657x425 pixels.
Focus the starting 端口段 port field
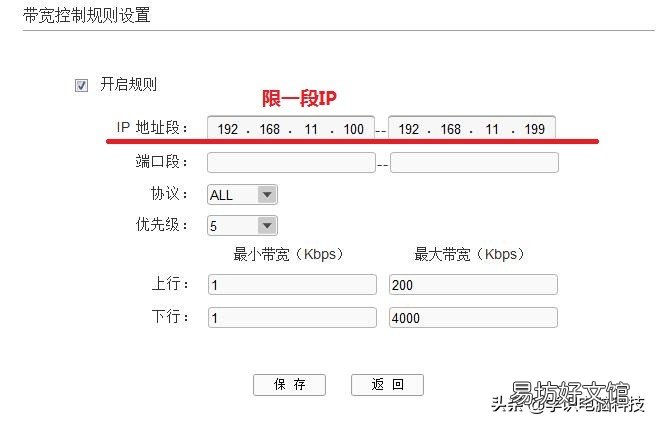[291, 163]
